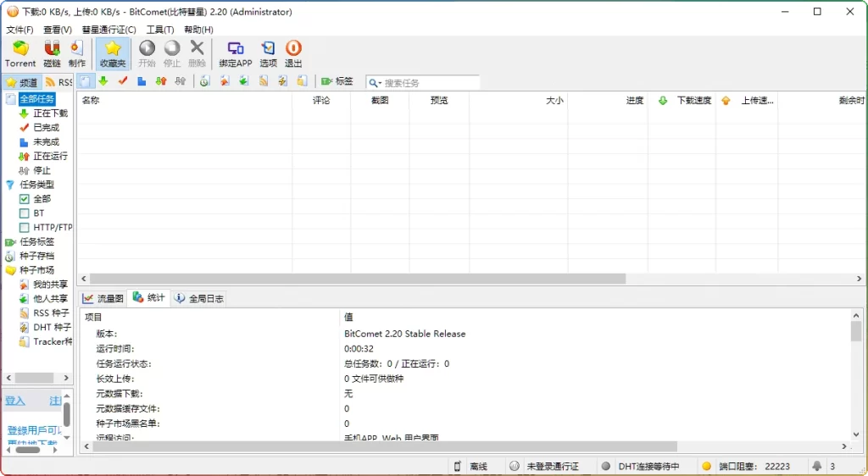Select 我的共享 under 种子市场
The image size is (868, 476).
pyautogui.click(x=50, y=285)
